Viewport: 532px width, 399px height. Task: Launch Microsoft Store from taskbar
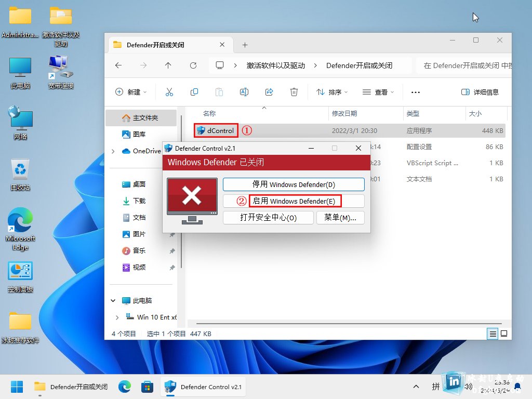pos(147,387)
